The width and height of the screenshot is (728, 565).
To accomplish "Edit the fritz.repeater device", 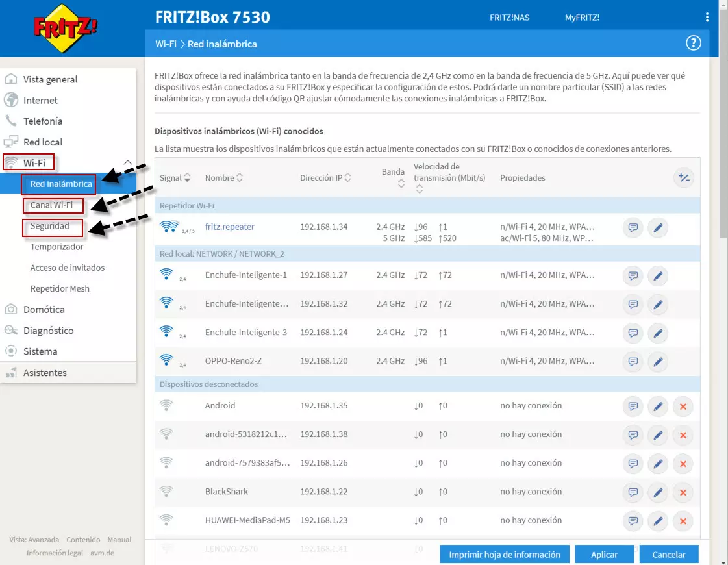I will click(x=658, y=227).
